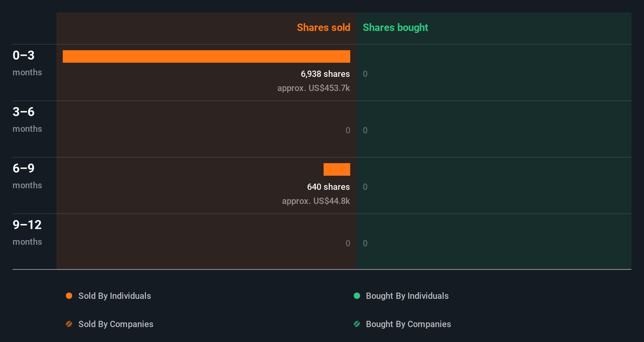
Task: Click the small 6–9 months orange bar
Action: 337,169
